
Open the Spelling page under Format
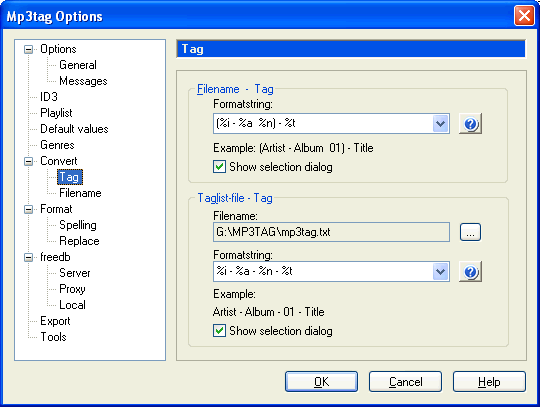[78, 225]
